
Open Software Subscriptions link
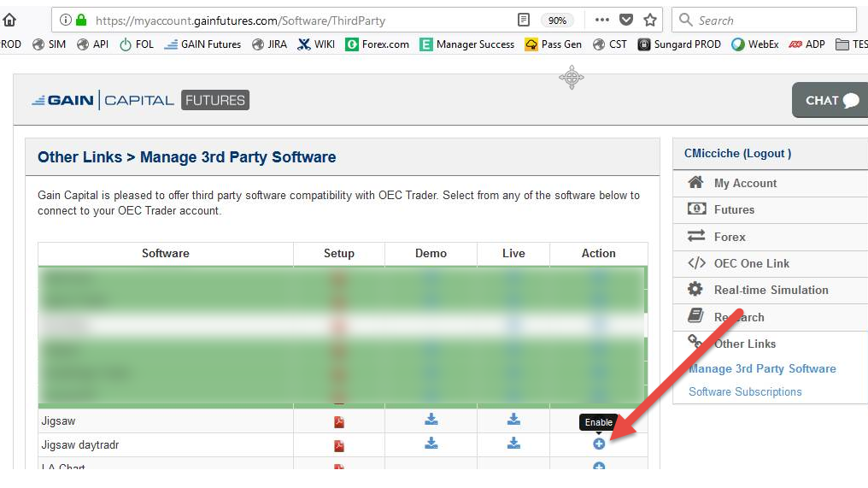(x=745, y=391)
